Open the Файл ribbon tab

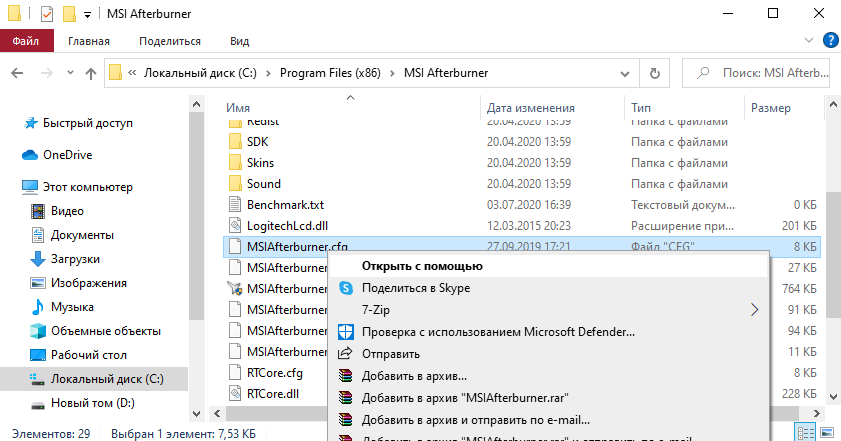pos(26,41)
